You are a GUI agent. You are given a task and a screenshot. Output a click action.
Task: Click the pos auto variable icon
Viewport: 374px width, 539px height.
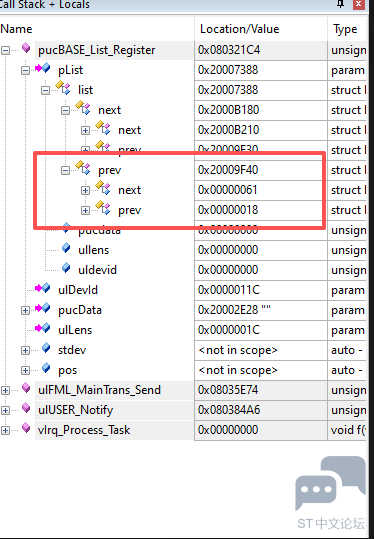(46, 368)
